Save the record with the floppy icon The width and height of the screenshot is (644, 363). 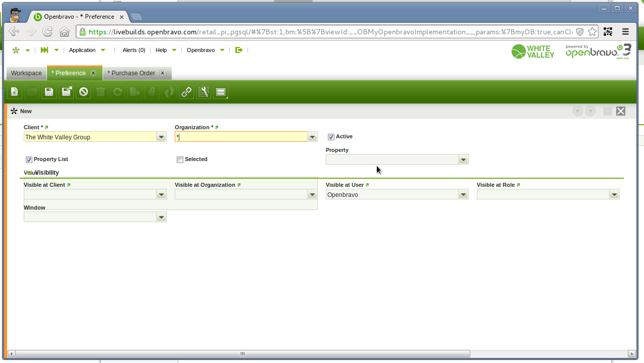49,92
